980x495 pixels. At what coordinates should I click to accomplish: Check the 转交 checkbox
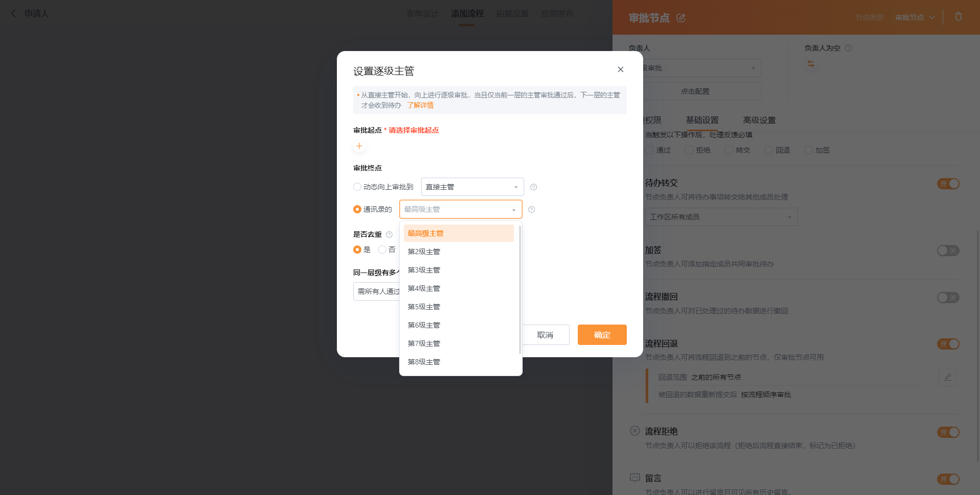pyautogui.click(x=729, y=150)
